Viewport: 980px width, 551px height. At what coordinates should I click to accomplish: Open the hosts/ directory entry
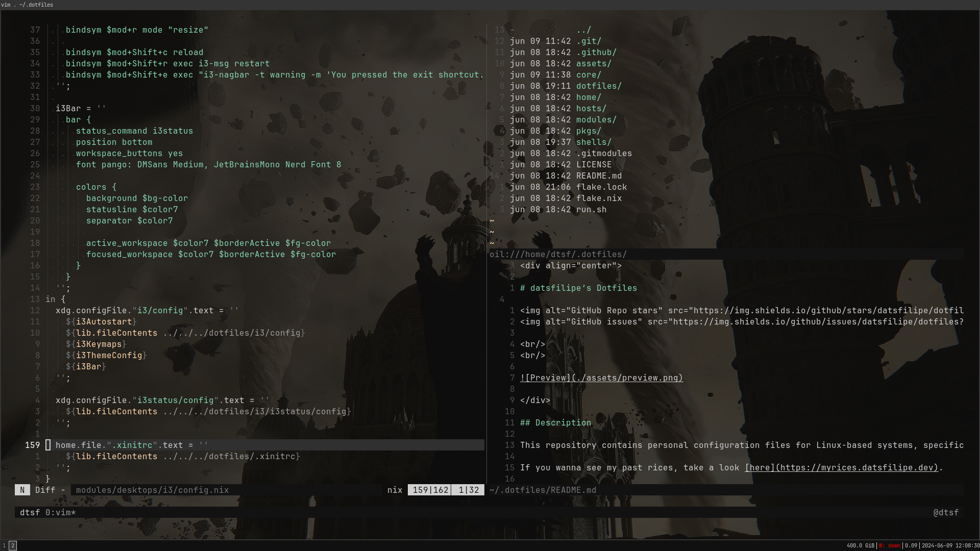click(x=591, y=109)
